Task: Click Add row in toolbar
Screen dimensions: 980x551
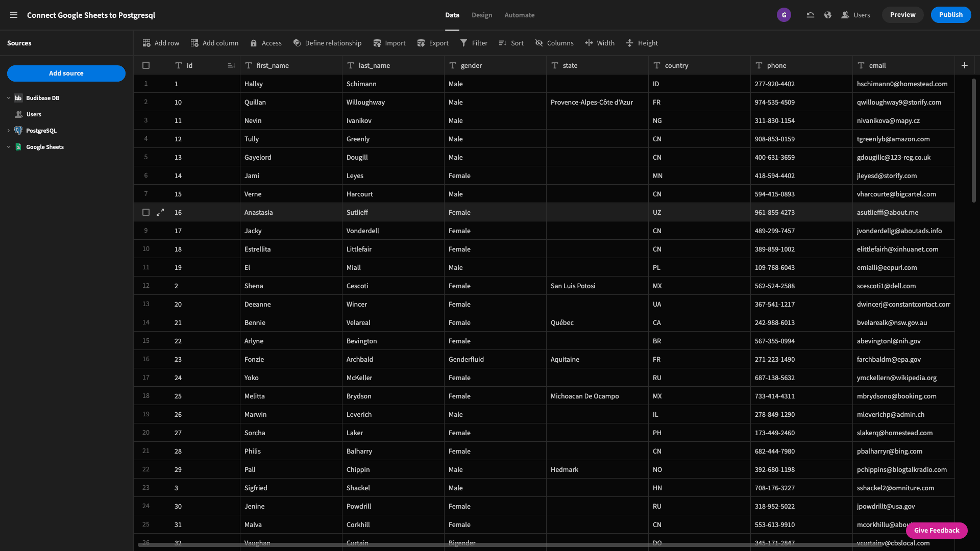Action: [x=161, y=43]
